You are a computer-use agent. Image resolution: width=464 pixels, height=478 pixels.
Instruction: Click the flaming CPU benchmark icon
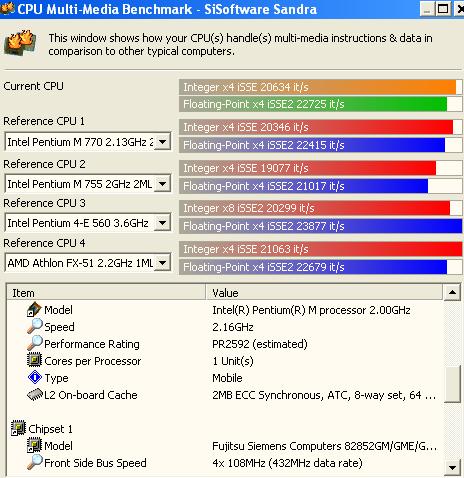[x=20, y=42]
